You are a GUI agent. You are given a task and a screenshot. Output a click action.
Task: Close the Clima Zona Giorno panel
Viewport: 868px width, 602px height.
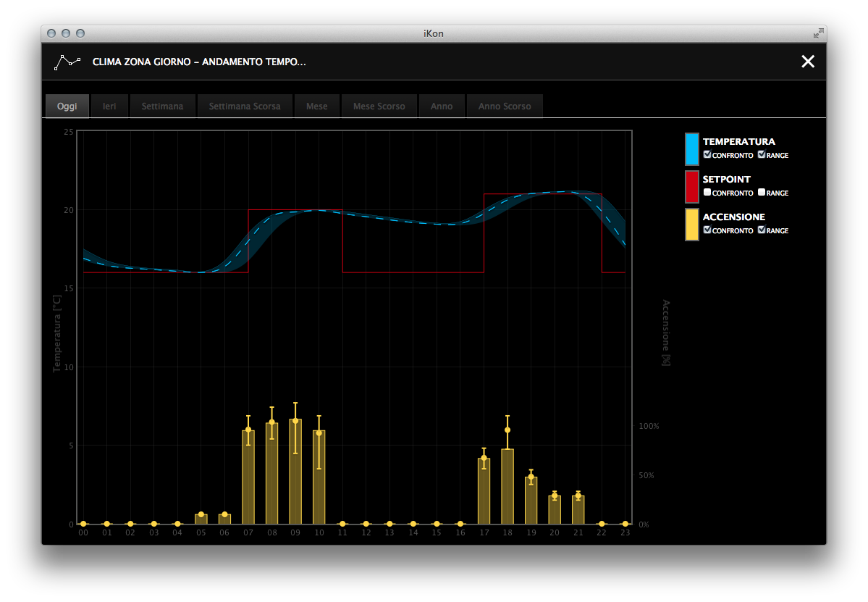(x=808, y=62)
